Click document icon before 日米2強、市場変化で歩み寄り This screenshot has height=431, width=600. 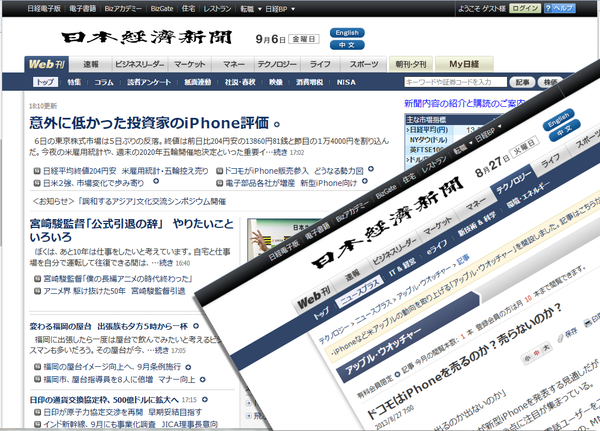37,183
